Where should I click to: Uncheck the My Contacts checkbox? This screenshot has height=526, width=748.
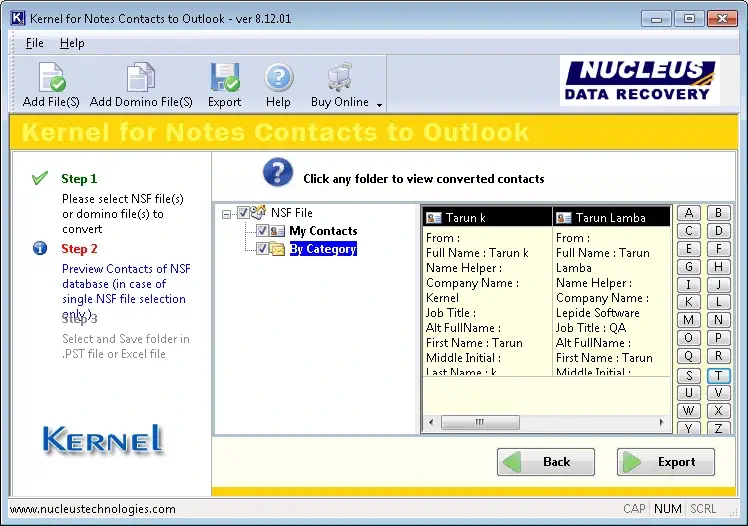tap(262, 231)
